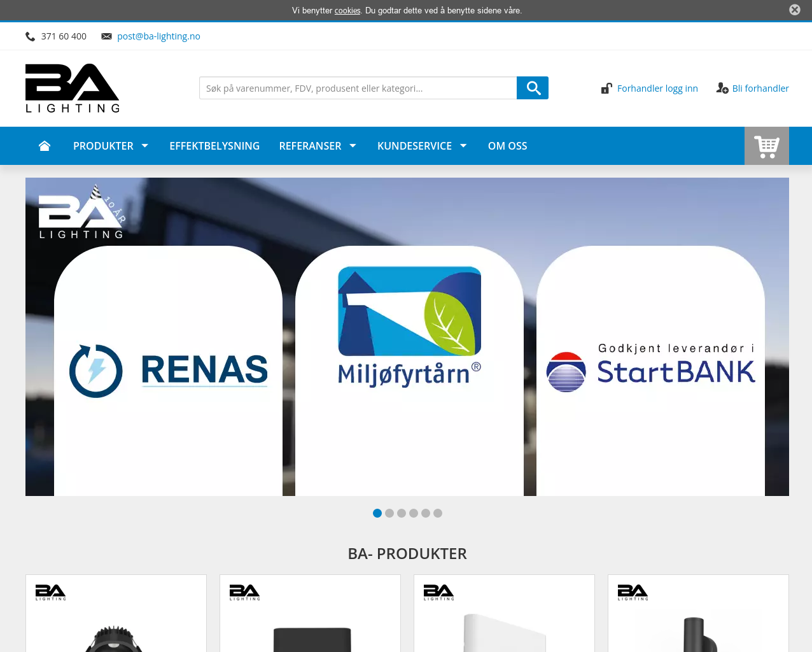Screen dimensions: 812x652
Task: Open the first product card with the round downlight
Action: pos(116,613)
